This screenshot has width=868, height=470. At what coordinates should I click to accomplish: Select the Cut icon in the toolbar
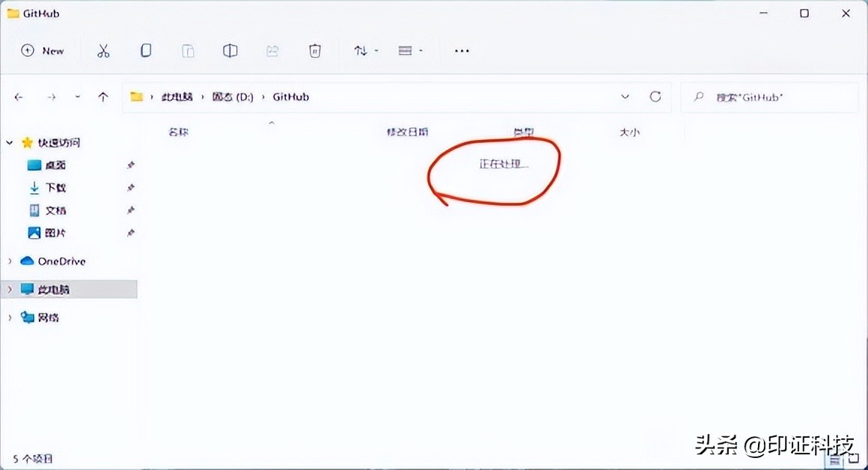click(x=103, y=50)
